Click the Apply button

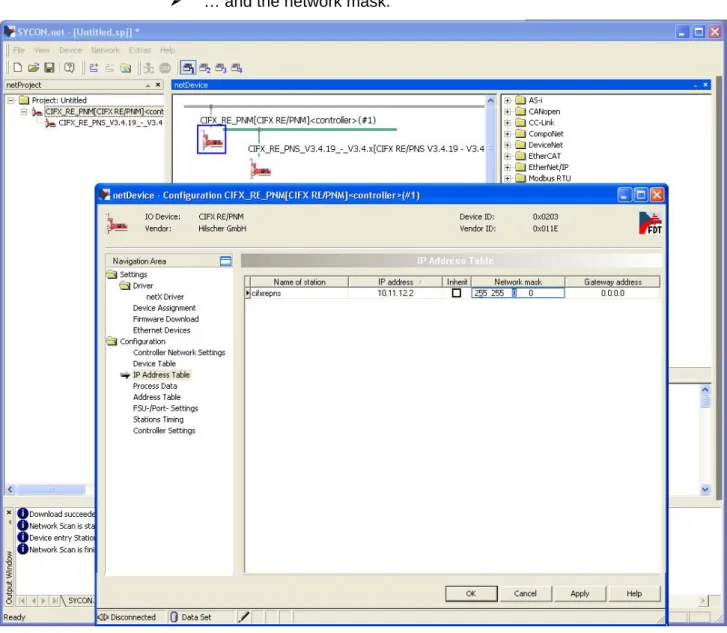tap(580, 594)
